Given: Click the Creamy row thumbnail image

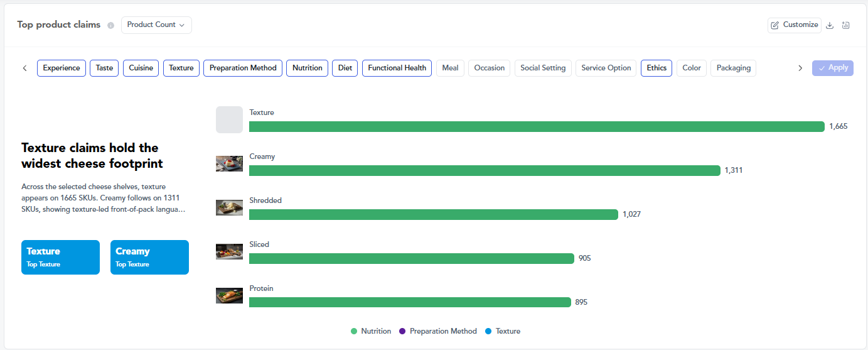Looking at the screenshot, I should pos(229,164).
